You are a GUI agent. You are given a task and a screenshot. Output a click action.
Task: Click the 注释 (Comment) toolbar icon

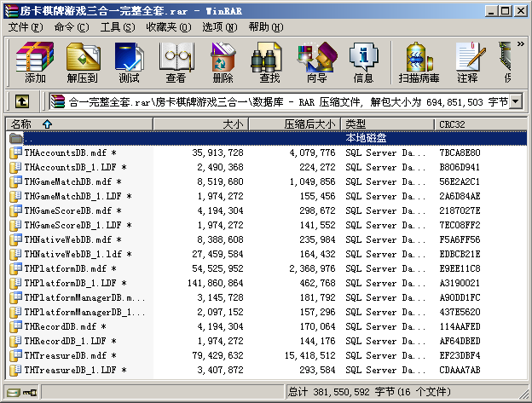(x=467, y=62)
